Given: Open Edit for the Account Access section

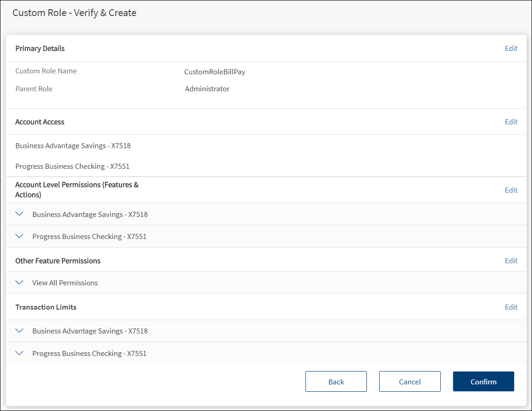Looking at the screenshot, I should pos(511,122).
